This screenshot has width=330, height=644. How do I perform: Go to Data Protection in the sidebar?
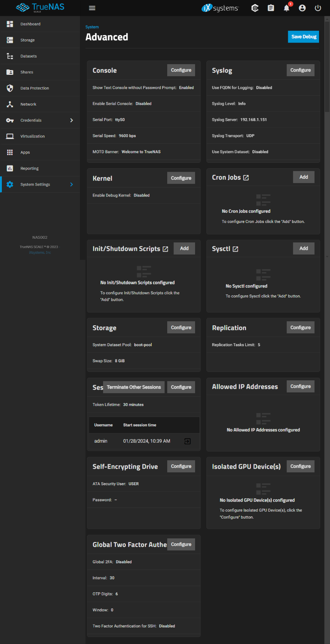(x=34, y=88)
